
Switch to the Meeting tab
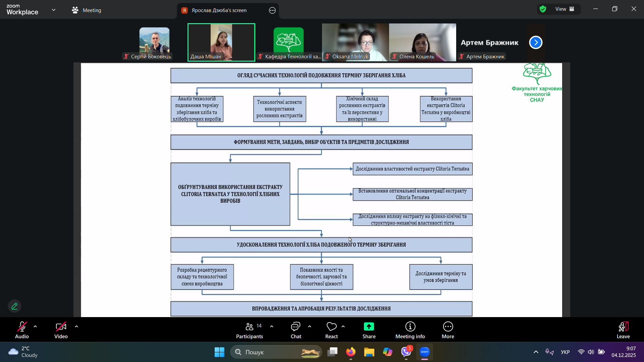pyautogui.click(x=87, y=10)
